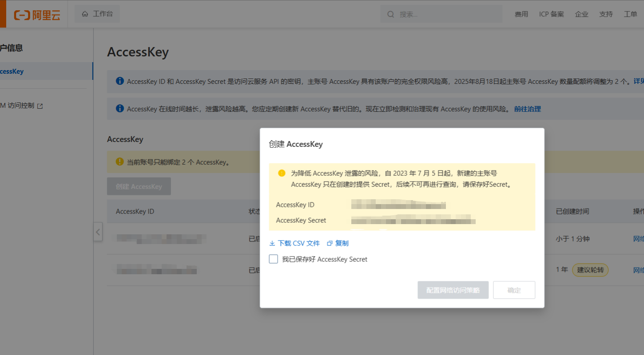The image size is (644, 355).
Task: Click the Alibaba Cloud logo
Action: pyautogui.click(x=37, y=15)
